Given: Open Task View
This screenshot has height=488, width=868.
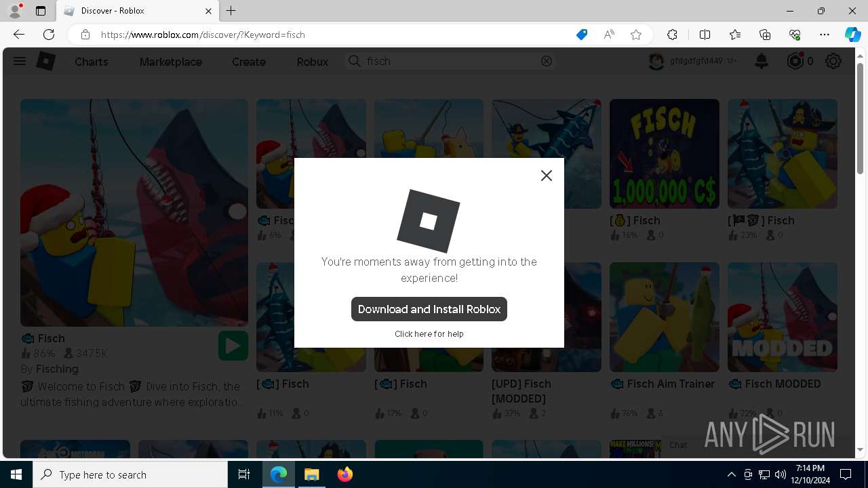Looking at the screenshot, I should 244,474.
